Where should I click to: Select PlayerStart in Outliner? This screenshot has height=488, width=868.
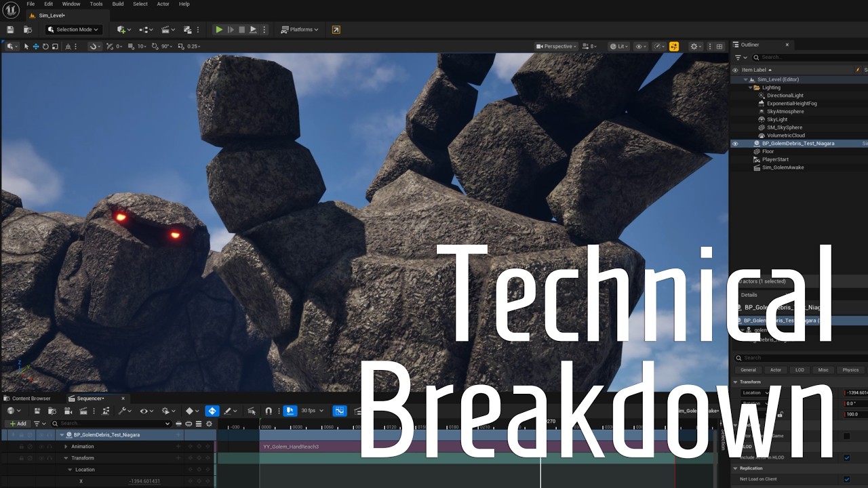point(775,159)
